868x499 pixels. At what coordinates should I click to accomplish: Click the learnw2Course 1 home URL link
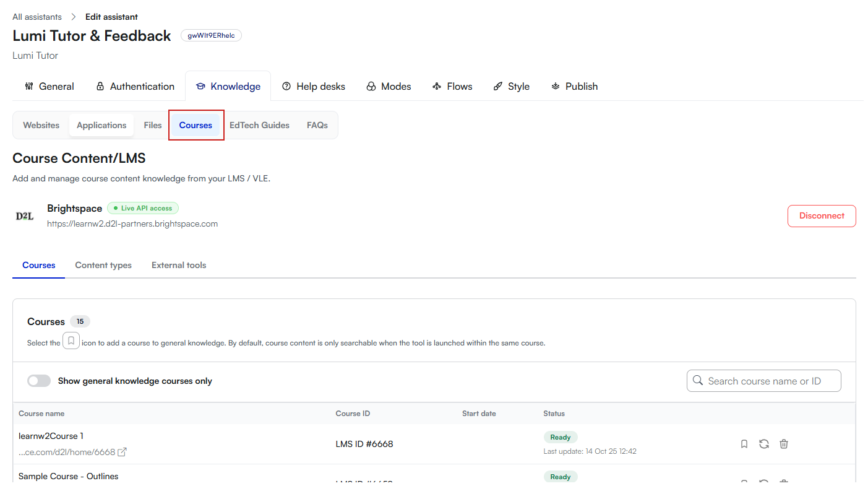coord(67,452)
